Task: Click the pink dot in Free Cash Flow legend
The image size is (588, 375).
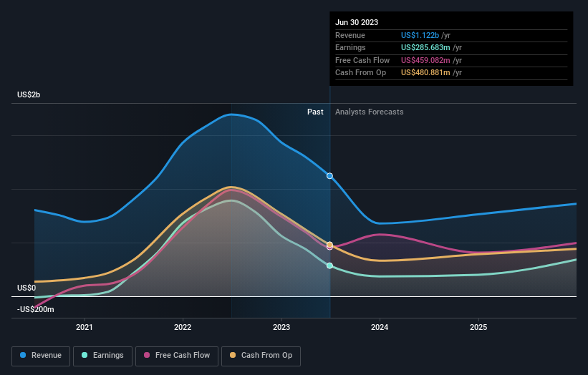Action: 147,355
